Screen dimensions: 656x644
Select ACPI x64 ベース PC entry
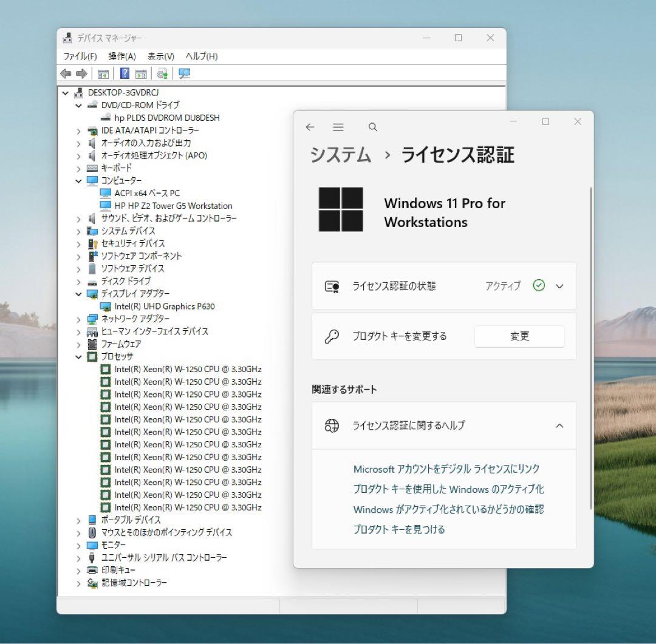click(x=147, y=193)
